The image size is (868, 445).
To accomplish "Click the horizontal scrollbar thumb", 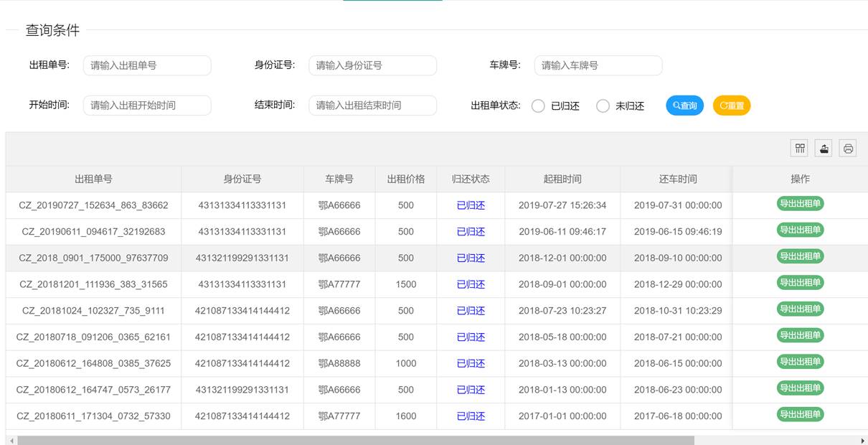I will (x=356, y=440).
